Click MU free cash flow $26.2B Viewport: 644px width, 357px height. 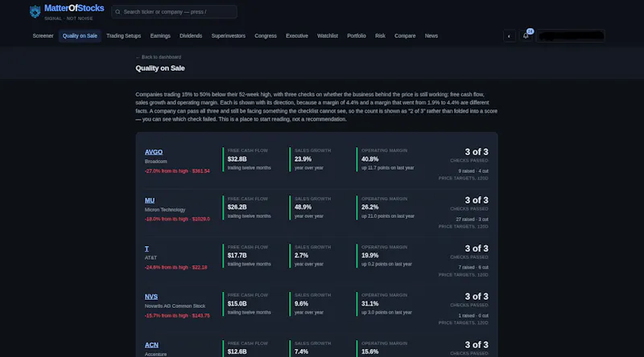237,207
